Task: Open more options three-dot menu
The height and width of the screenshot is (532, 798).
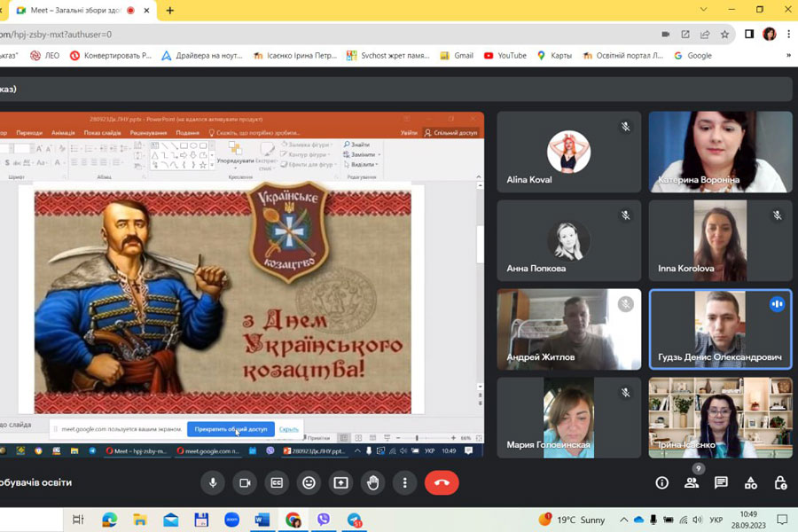Action: (405, 482)
